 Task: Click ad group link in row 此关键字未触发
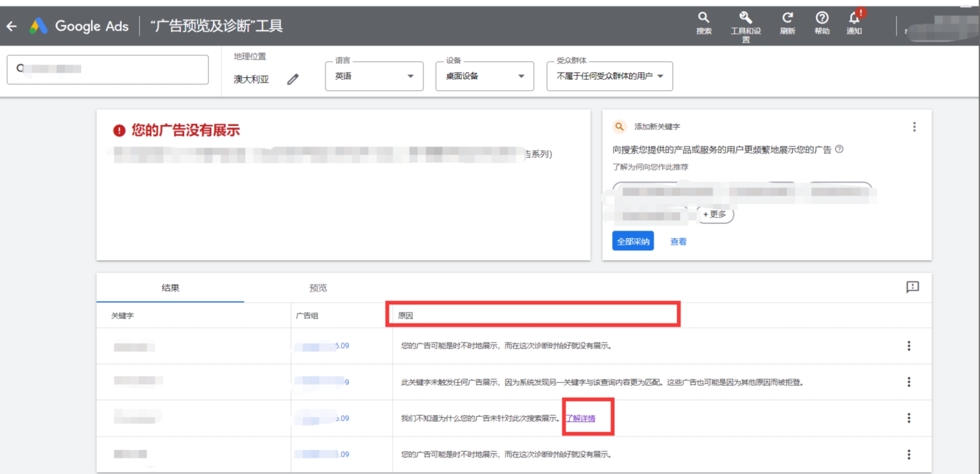(x=322, y=382)
